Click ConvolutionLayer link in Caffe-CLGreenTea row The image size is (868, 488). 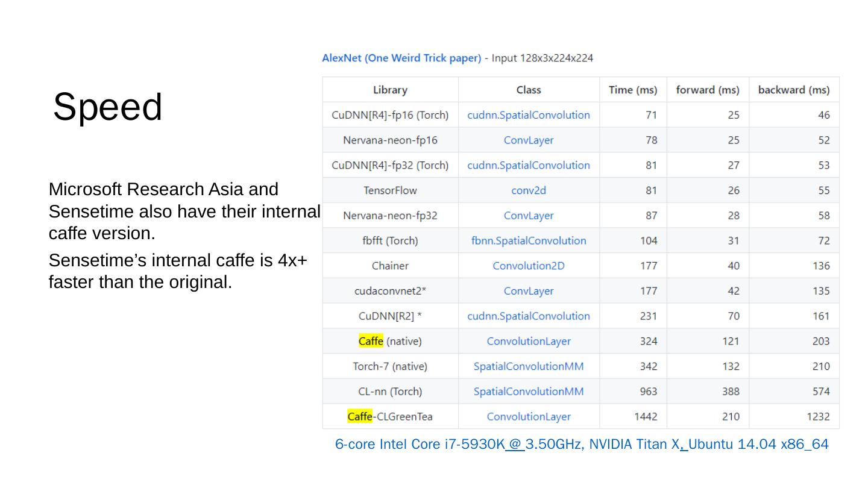(x=529, y=416)
